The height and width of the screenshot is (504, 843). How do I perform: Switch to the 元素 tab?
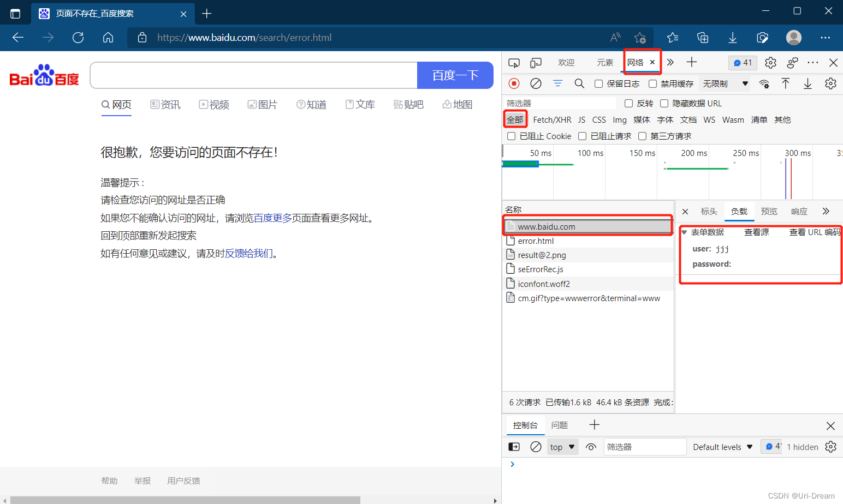click(605, 63)
